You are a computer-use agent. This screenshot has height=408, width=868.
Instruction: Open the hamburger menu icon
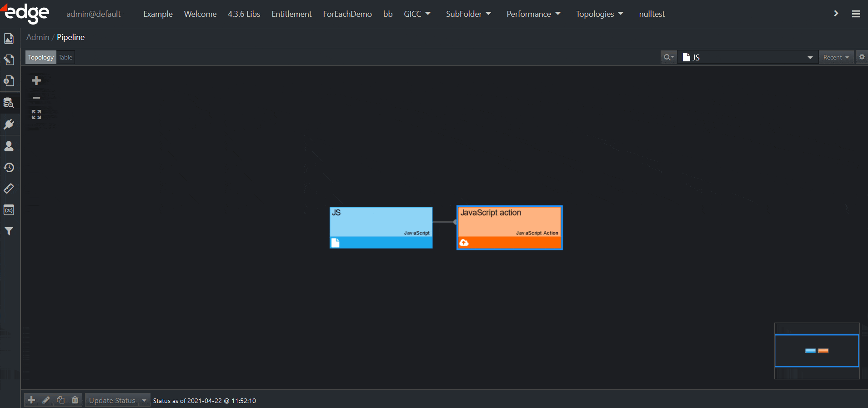pyautogui.click(x=856, y=14)
